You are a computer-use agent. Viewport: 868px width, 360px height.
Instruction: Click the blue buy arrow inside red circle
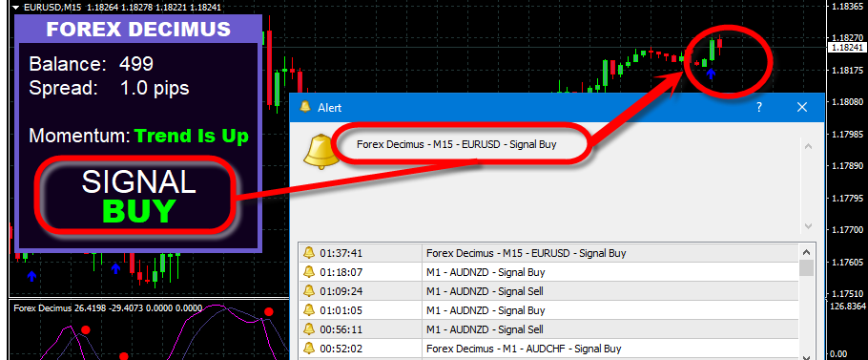(x=711, y=74)
